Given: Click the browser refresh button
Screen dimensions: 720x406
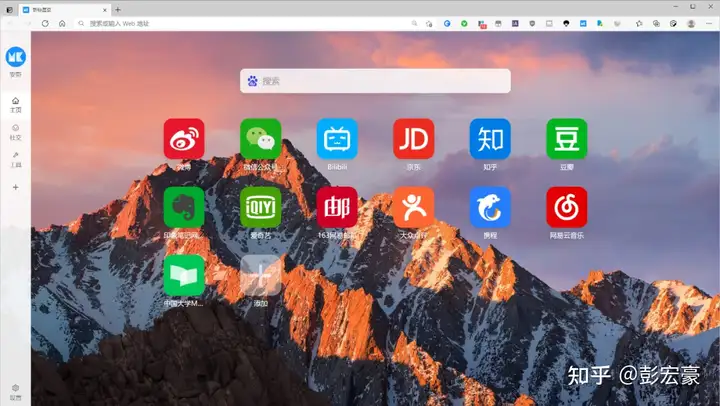Looking at the screenshot, I should 45,23.
